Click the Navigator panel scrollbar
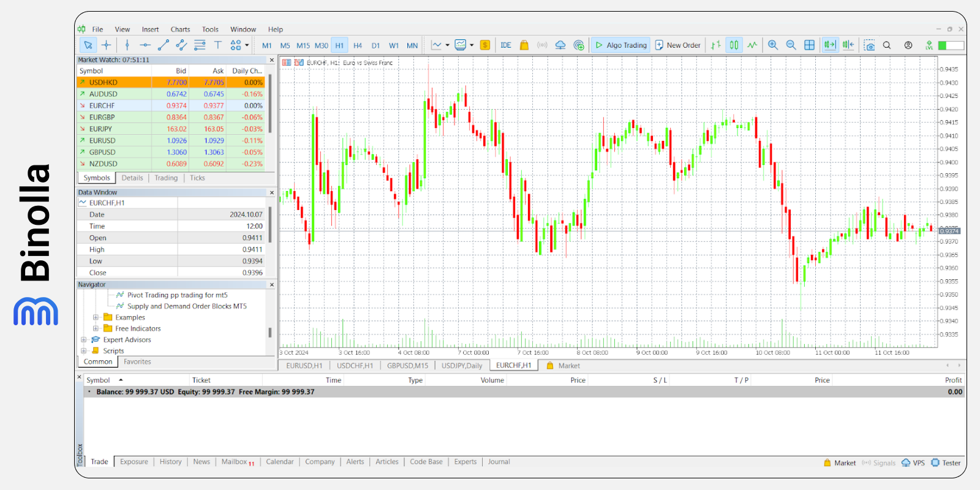This screenshot has width=980, height=490. [x=270, y=333]
